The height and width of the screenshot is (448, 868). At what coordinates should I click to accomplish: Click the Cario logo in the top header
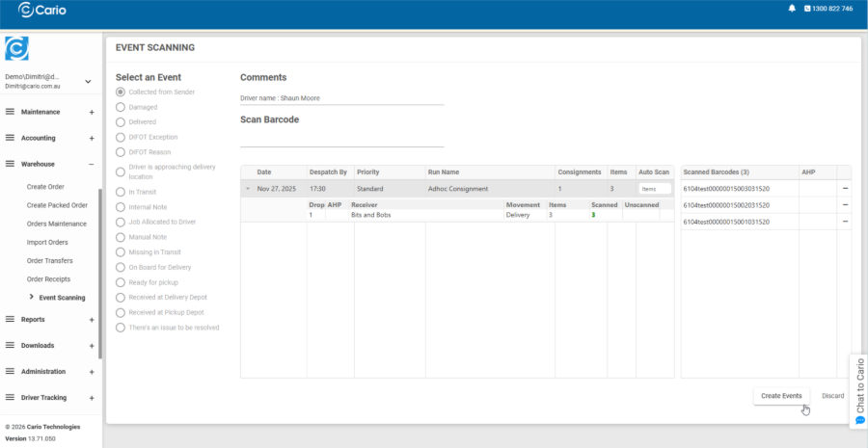pyautogui.click(x=41, y=10)
